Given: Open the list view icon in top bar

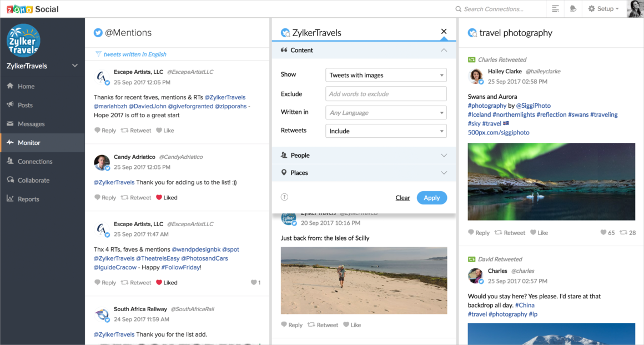Looking at the screenshot, I should pos(555,9).
